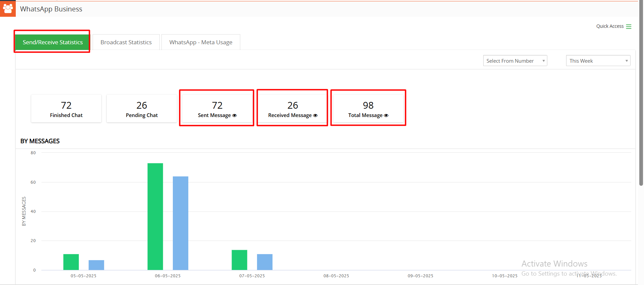Screen dimensions: 644x285
Task: Switch to Send/Receive Statistics tab
Action: click(x=52, y=42)
